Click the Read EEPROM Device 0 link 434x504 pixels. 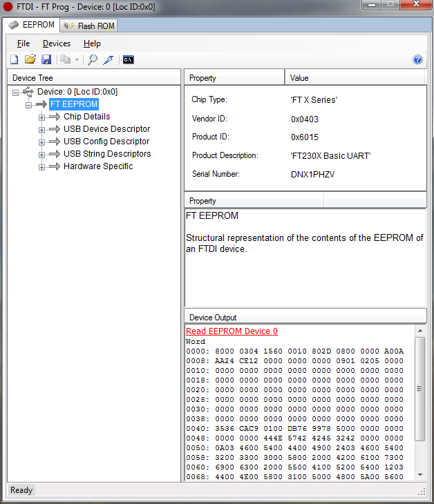point(232,331)
